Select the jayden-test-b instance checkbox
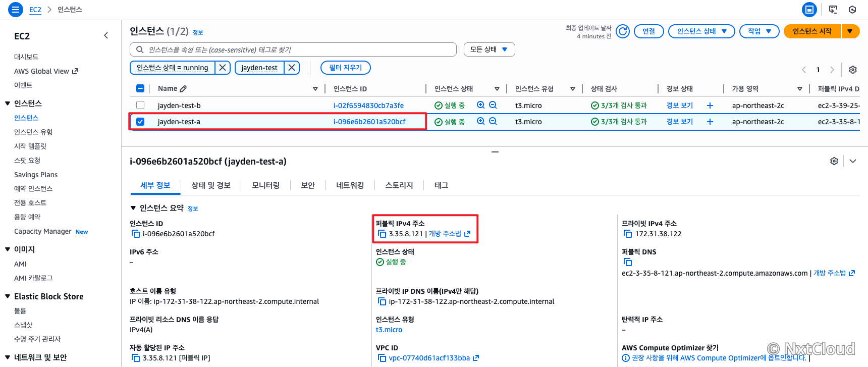Viewport: 868px width, 367px height. [140, 105]
